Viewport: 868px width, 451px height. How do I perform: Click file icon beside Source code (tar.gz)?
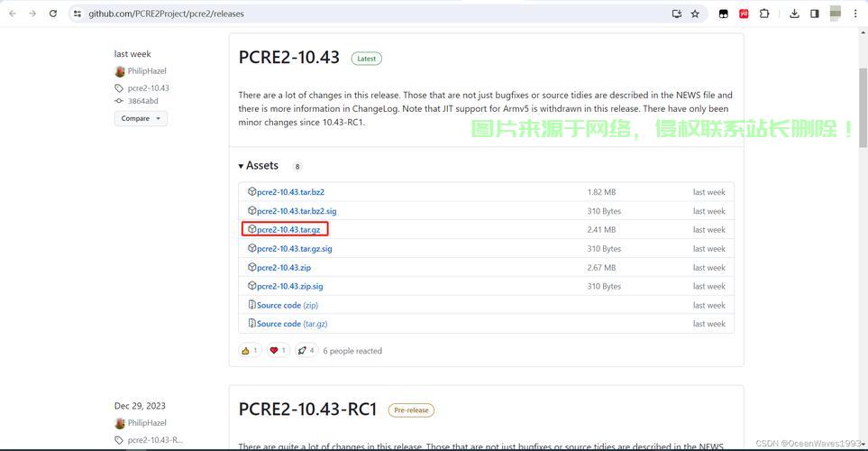tap(251, 324)
